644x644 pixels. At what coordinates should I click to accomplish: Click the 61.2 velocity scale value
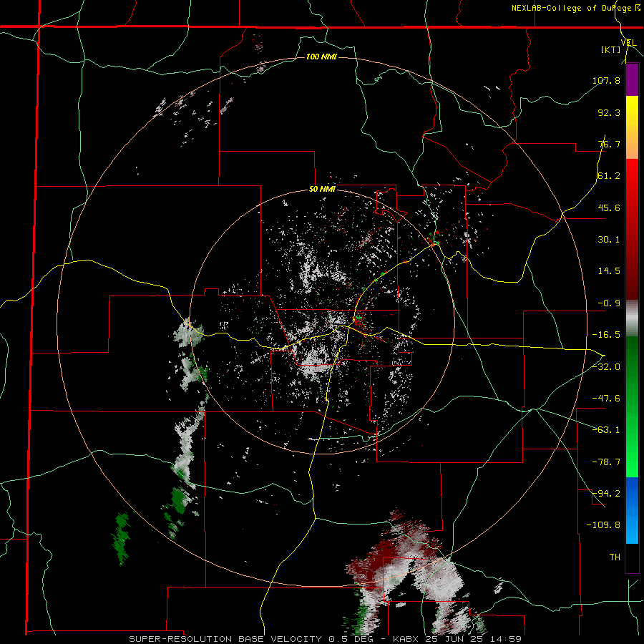pos(609,176)
